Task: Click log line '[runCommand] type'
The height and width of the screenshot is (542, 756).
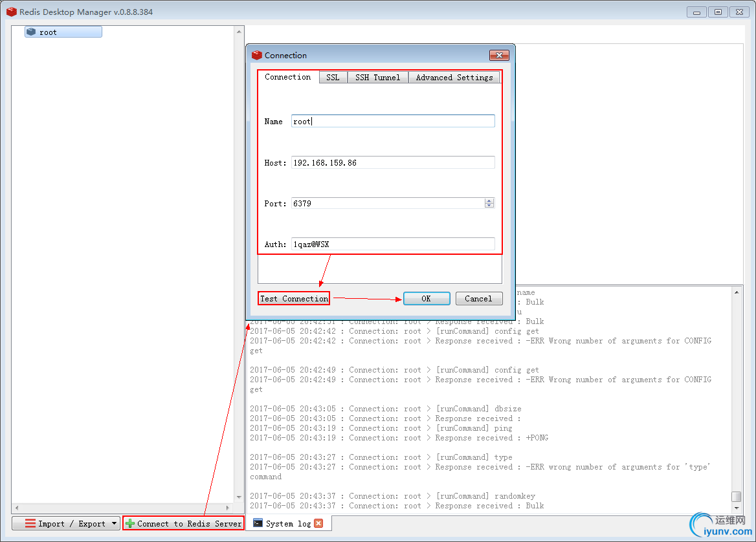Action: click(x=381, y=457)
